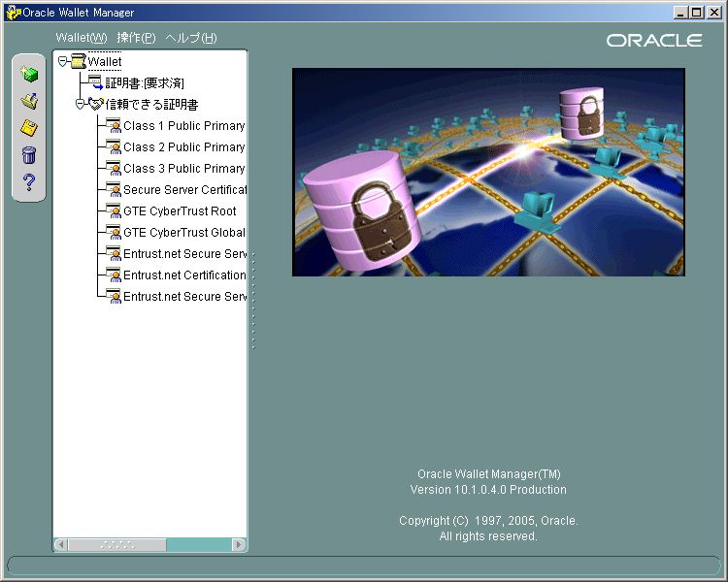
Task: Select Entrust.net Certification entry
Action: (x=184, y=275)
